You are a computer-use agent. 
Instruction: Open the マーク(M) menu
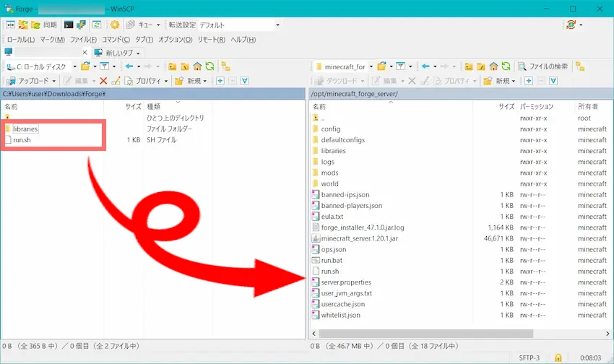click(53, 40)
